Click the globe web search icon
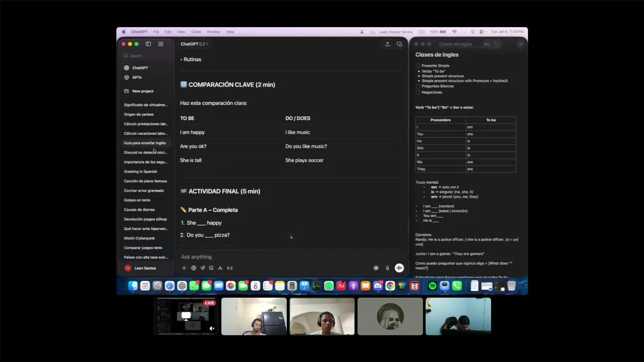 click(x=193, y=268)
